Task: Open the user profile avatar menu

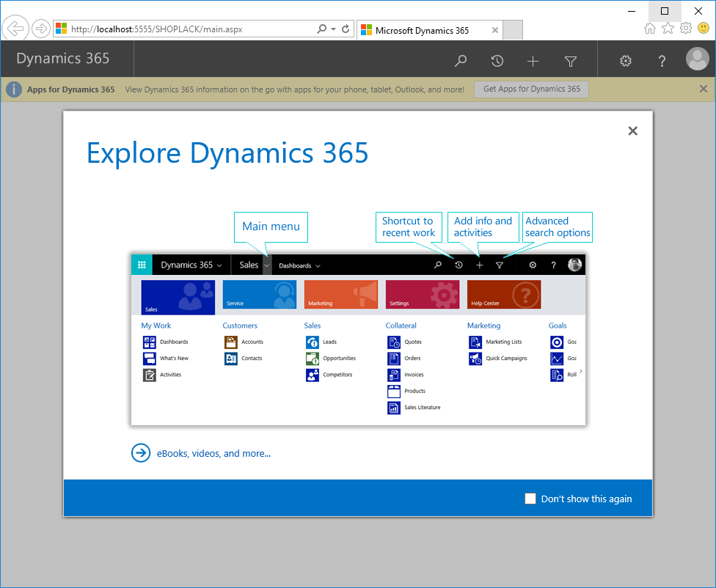Action: click(697, 59)
